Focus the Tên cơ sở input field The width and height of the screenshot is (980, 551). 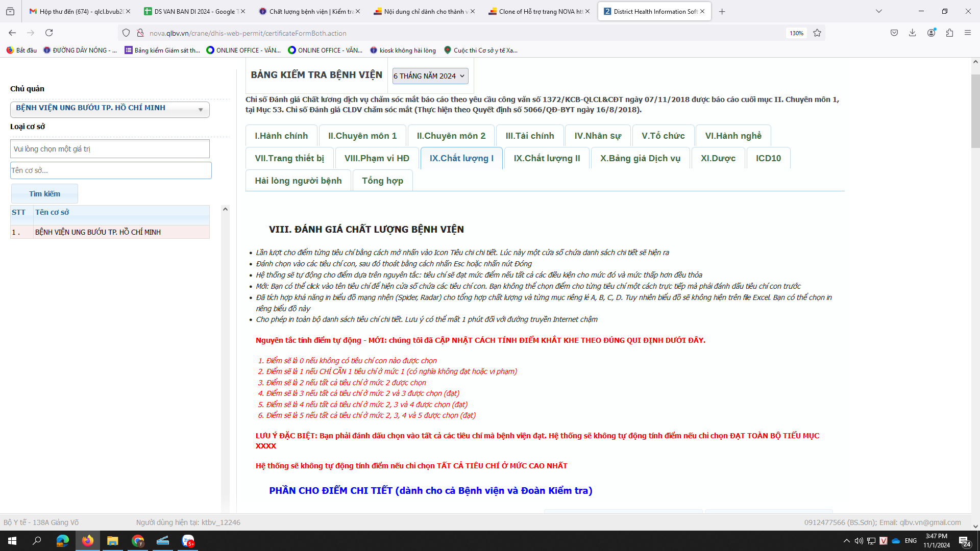(111, 170)
